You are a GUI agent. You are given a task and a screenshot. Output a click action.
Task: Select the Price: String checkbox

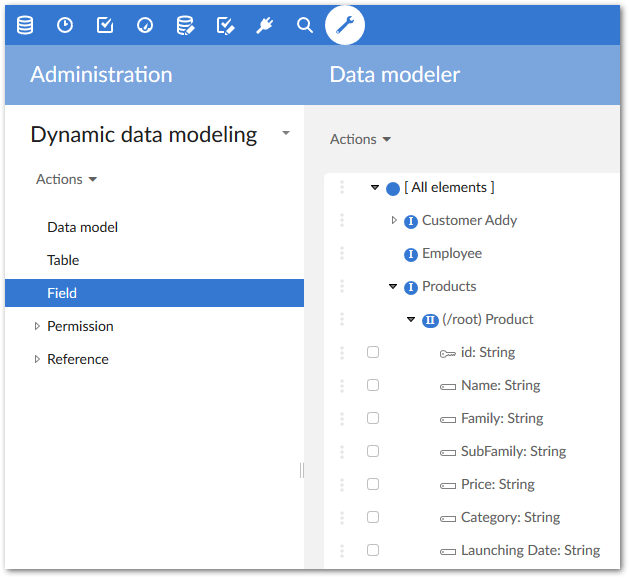(373, 484)
